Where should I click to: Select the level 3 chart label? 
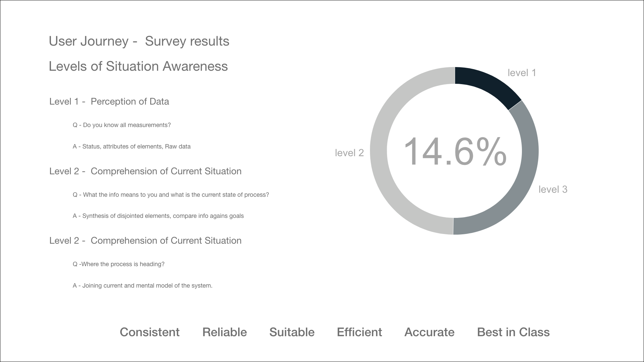point(553,189)
